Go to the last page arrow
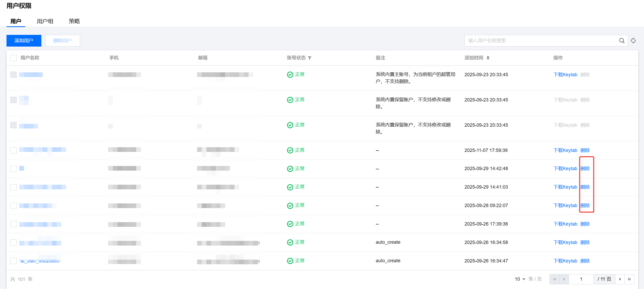644x289 pixels. [629, 279]
